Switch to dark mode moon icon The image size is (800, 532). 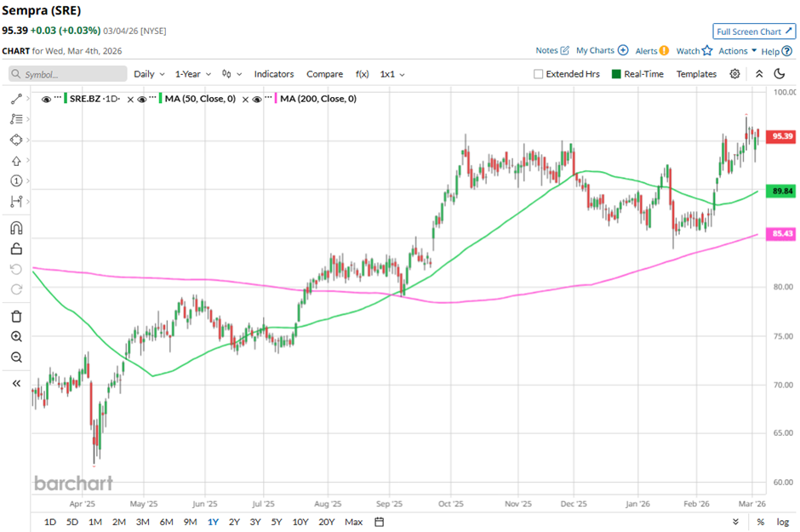point(779,74)
